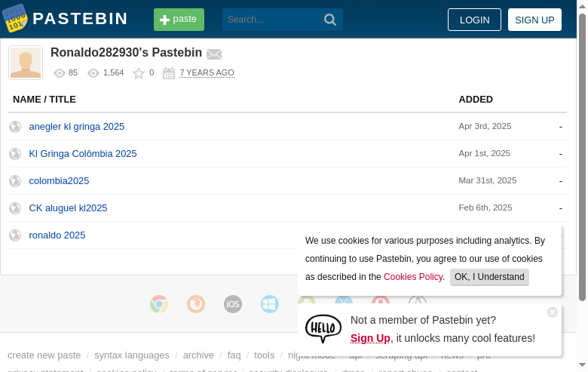
Task: Open 'syntax languages' footer link
Action: coord(132,355)
